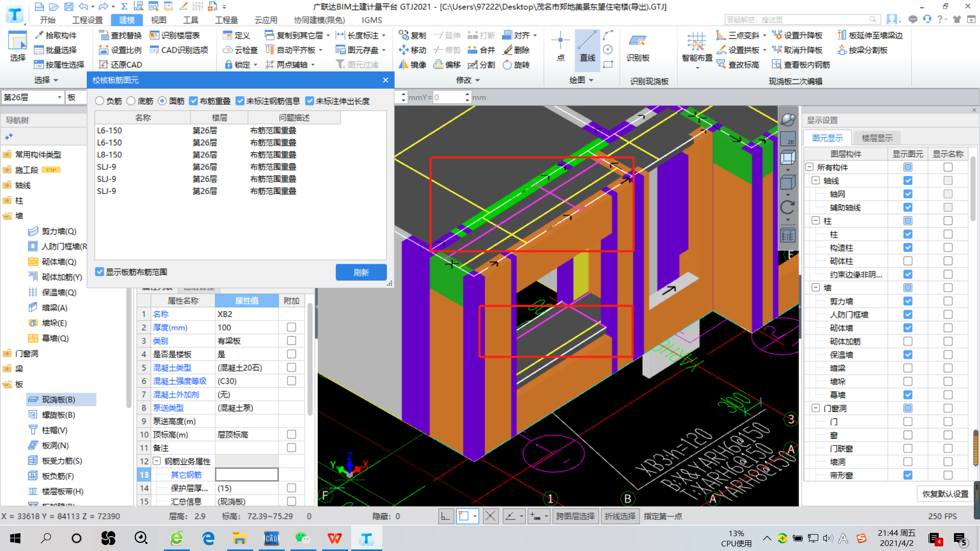Click 查看板内钢筋 tool
The image size is (980, 551).
click(801, 65)
